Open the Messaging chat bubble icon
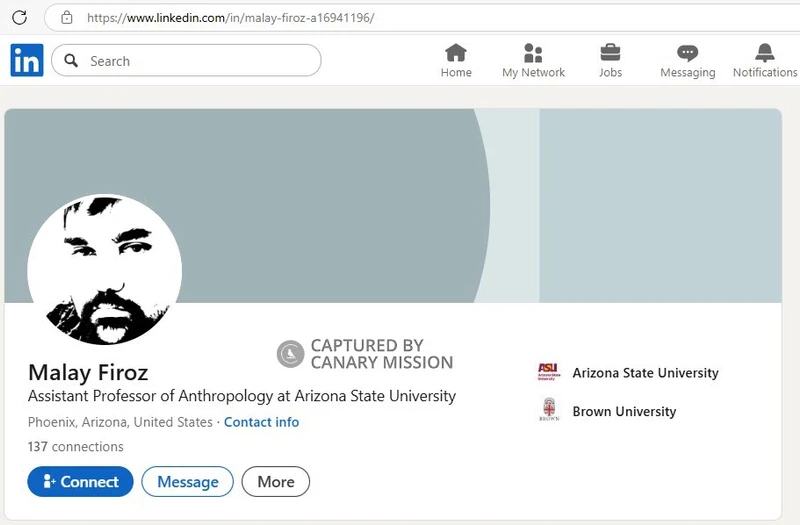Viewport: 800px width, 525px height. (687, 53)
